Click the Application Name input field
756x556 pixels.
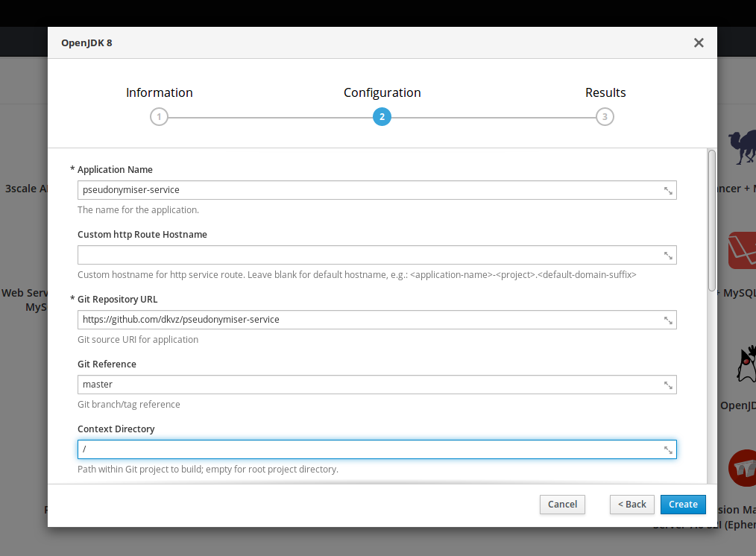point(369,190)
